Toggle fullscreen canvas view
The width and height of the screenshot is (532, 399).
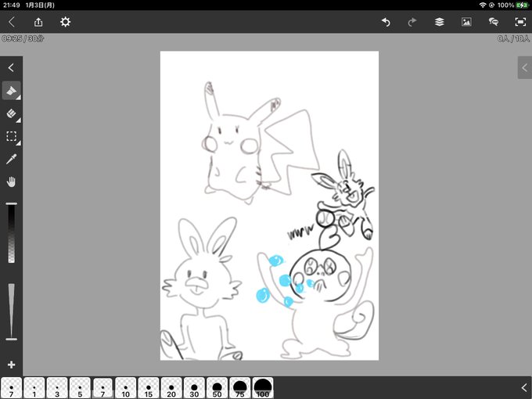click(520, 22)
